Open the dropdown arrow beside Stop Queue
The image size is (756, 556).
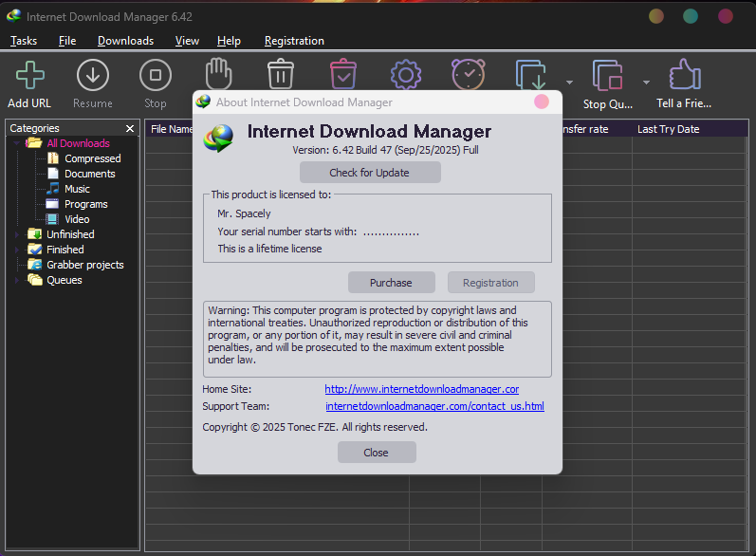(x=646, y=82)
